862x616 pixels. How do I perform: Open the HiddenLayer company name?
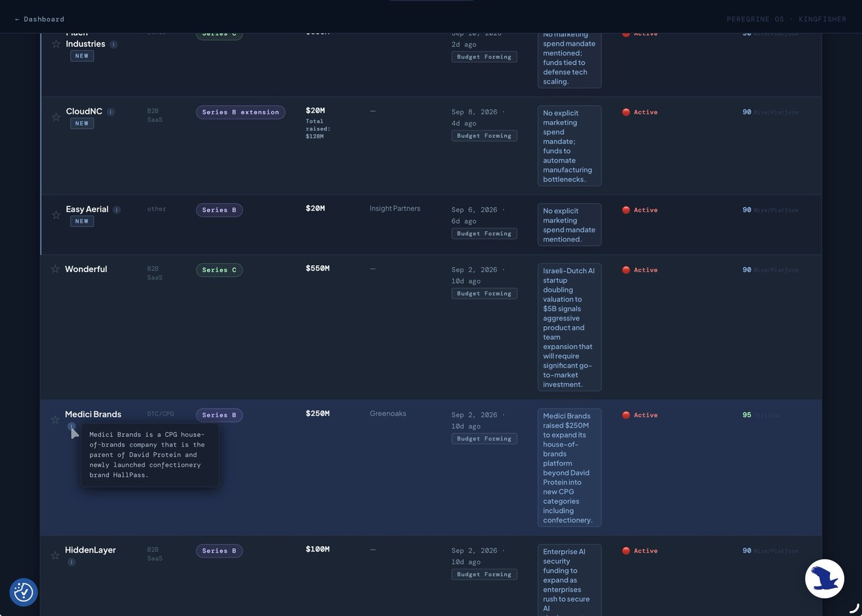pos(91,550)
